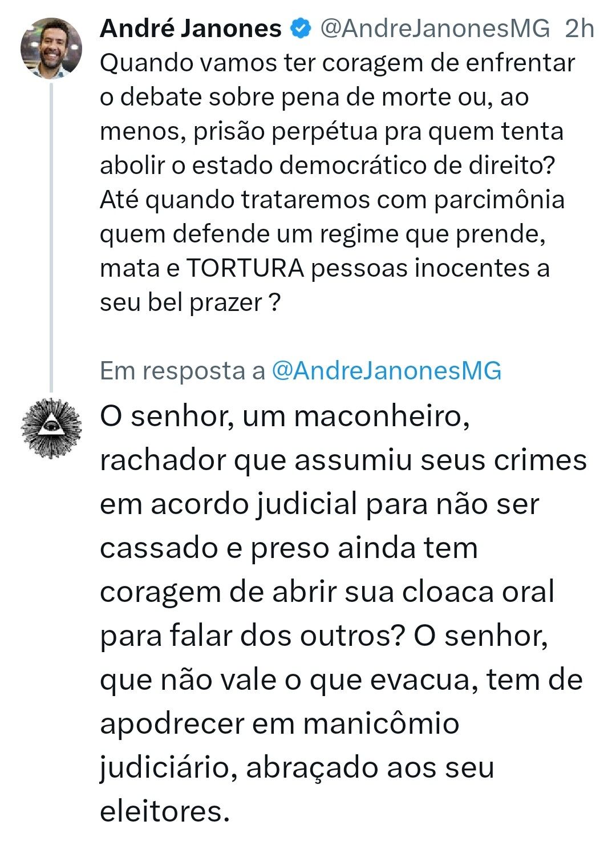This screenshot has height=841, width=616.
Task: Open the eye-pyramid avatar of the replier
Action: point(51,428)
